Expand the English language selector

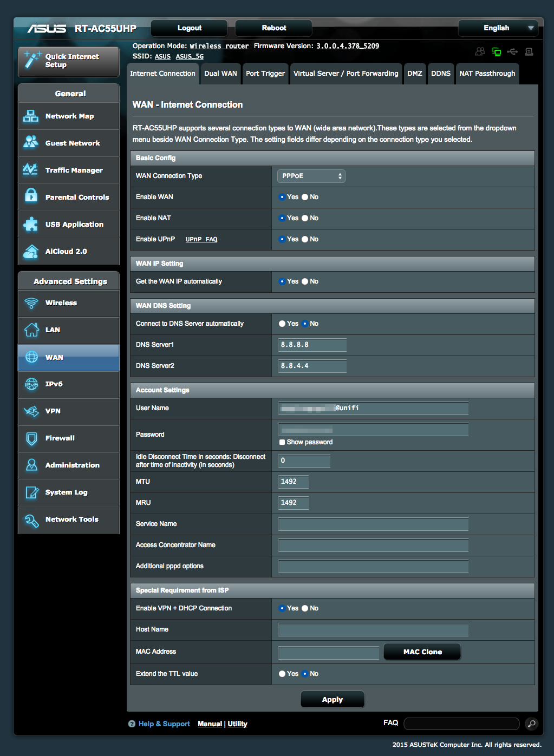coord(498,28)
